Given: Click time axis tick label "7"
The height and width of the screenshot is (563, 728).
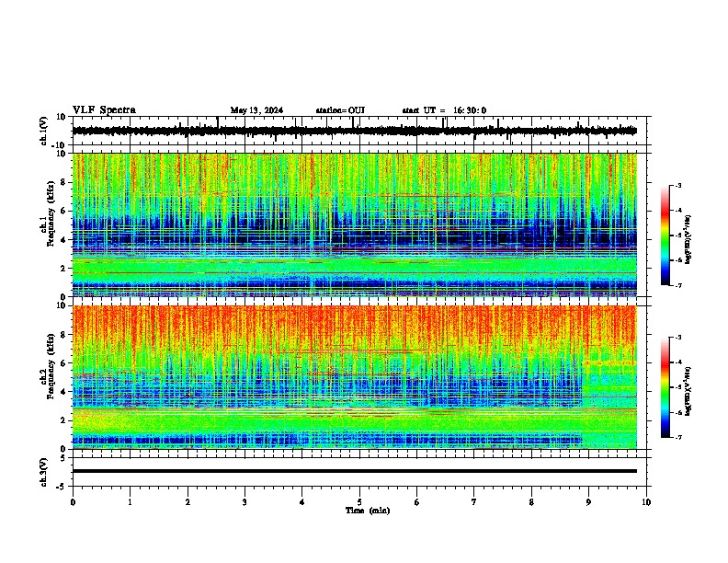Looking at the screenshot, I should pyautogui.click(x=474, y=502).
